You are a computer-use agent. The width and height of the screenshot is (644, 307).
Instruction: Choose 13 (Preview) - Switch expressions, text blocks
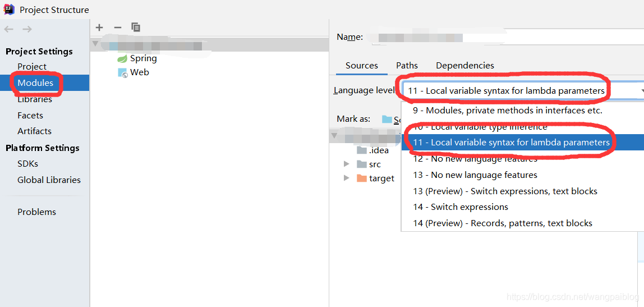(x=522, y=191)
